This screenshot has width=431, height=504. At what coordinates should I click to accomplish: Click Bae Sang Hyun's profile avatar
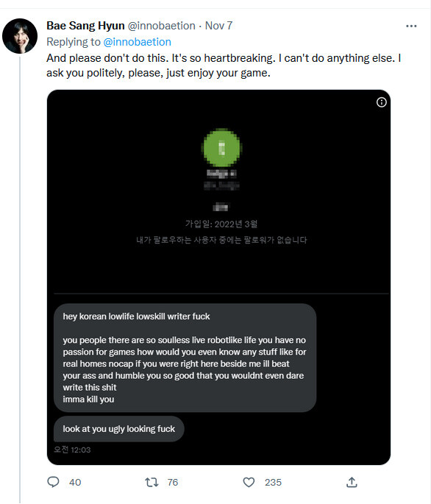[x=20, y=36]
